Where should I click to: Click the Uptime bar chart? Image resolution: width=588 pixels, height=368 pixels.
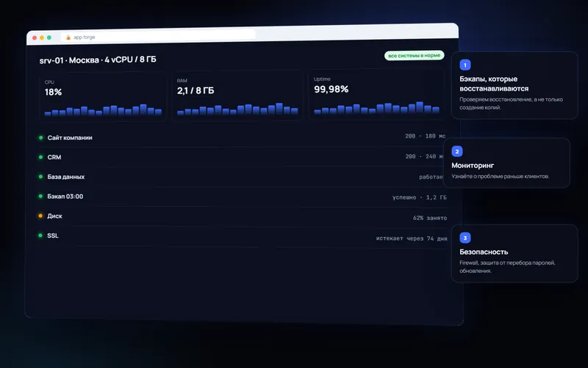(x=376, y=107)
